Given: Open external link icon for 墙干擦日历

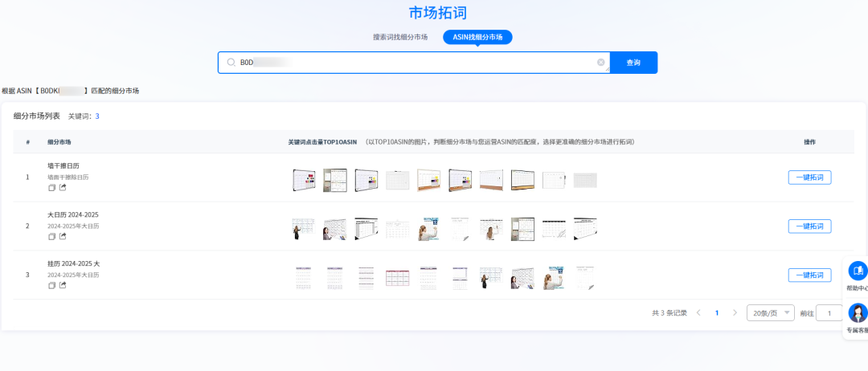Looking at the screenshot, I should point(63,187).
